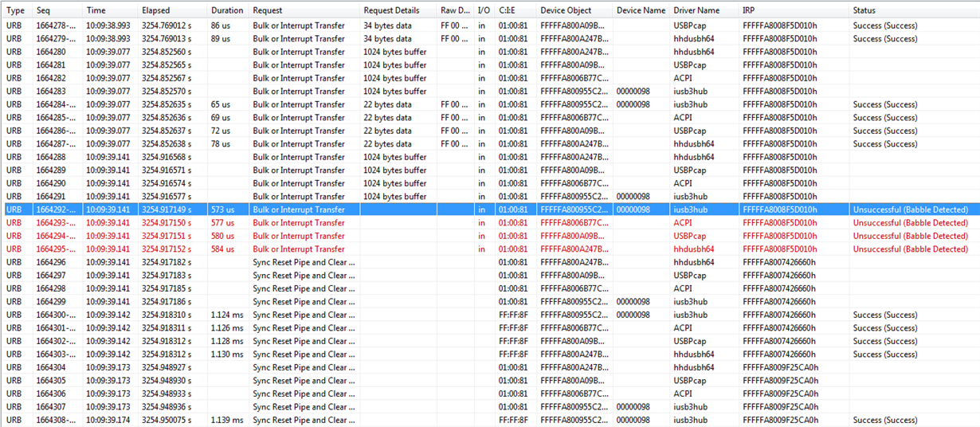The height and width of the screenshot is (427, 980).
Task: Select the row with Seq 1664278-...
Action: pos(491,25)
